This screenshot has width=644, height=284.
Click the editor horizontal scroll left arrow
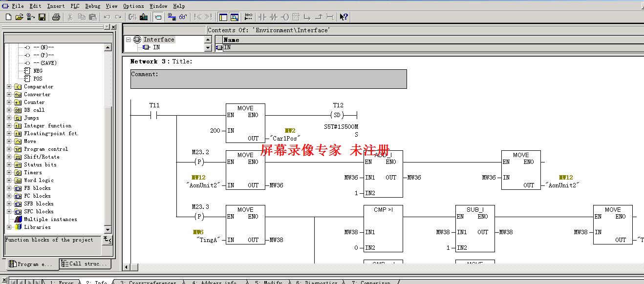pyautogui.click(x=127, y=267)
